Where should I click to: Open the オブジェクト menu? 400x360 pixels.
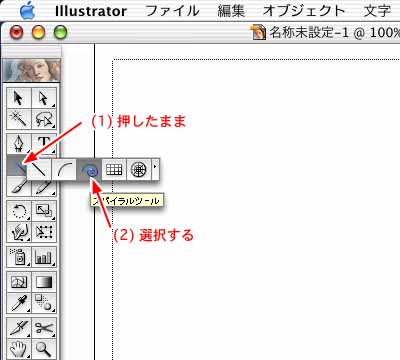click(x=304, y=11)
